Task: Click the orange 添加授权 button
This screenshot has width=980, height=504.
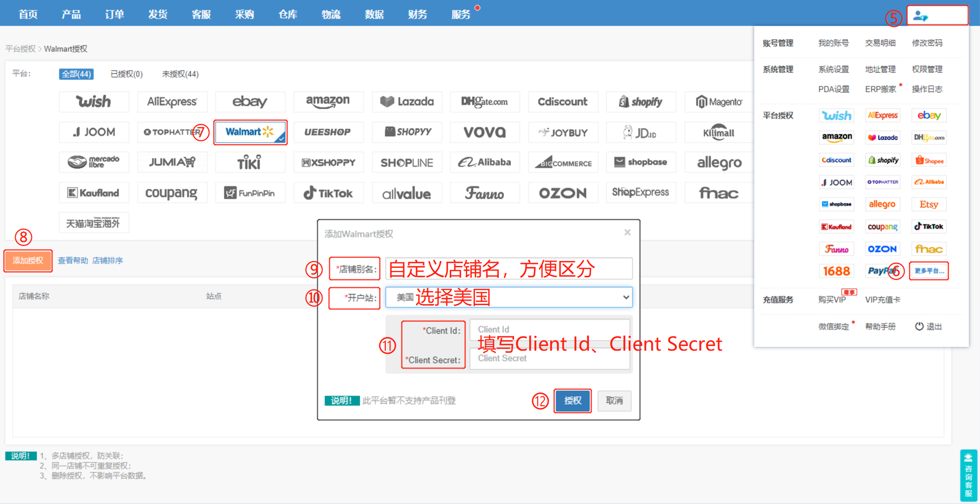Action: coord(27,261)
